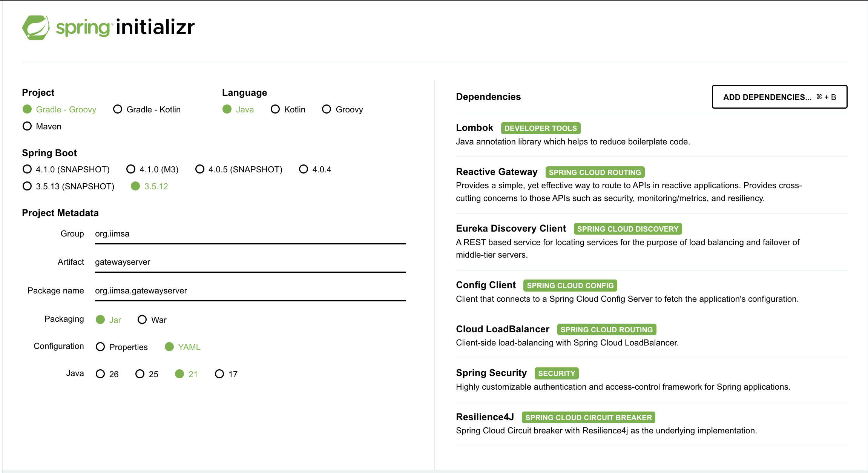The height and width of the screenshot is (473, 868).
Task: Click the Resilience4J dependency entry
Action: 485,417
